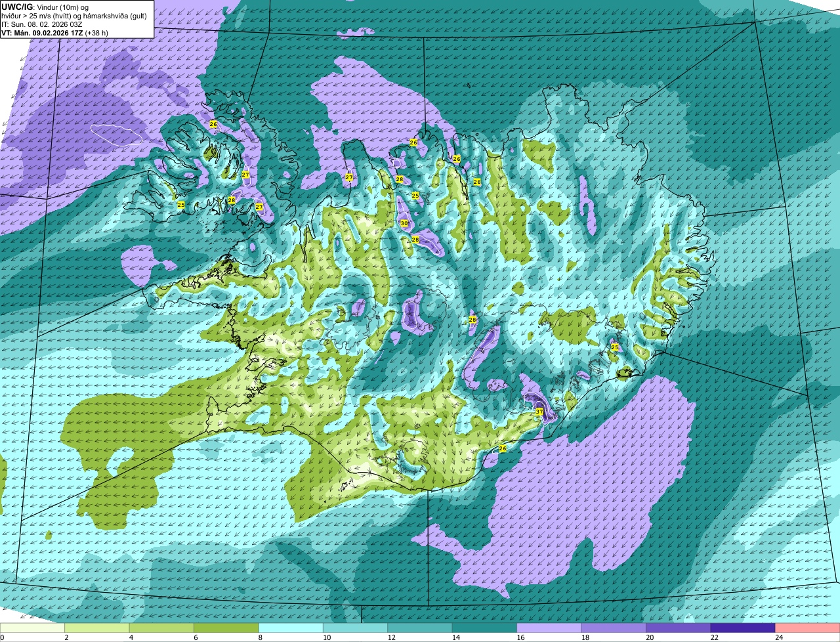Viewport: 840px width, 642px height.
Task: Click the legend tick label '8'
Action: point(261,637)
